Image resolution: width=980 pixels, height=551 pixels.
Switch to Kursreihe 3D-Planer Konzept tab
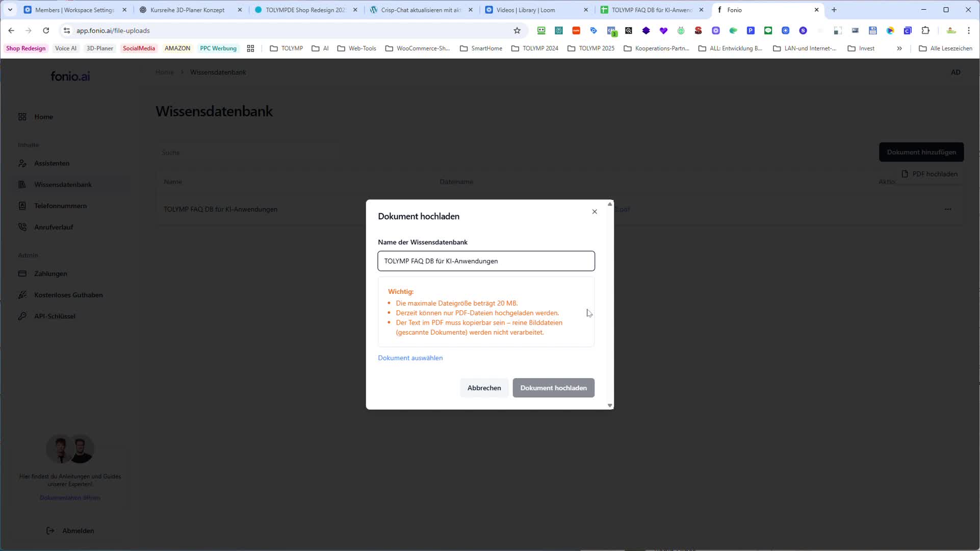coord(187,10)
